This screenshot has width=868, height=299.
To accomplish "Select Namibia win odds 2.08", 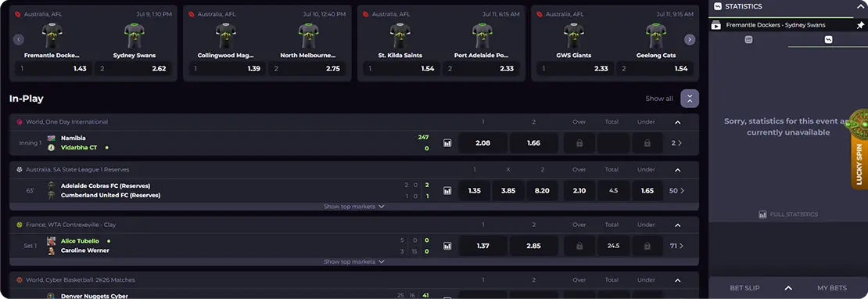I will click(482, 143).
